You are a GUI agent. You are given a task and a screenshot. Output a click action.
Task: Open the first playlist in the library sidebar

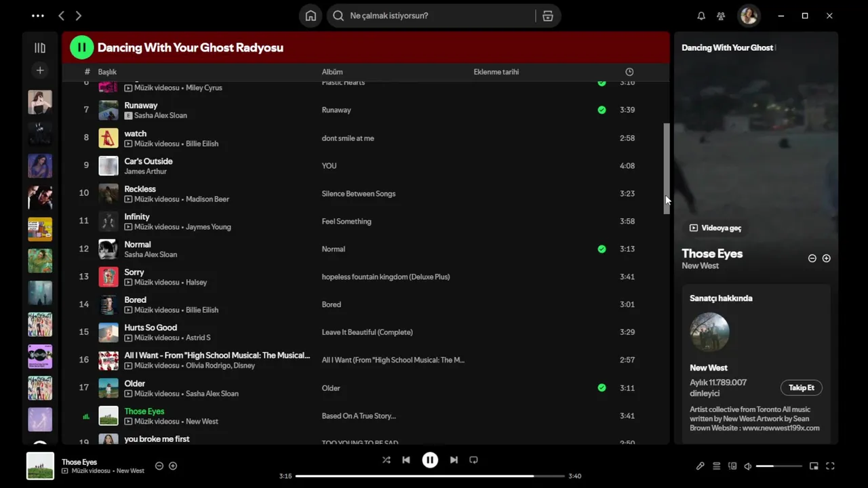coord(40,102)
